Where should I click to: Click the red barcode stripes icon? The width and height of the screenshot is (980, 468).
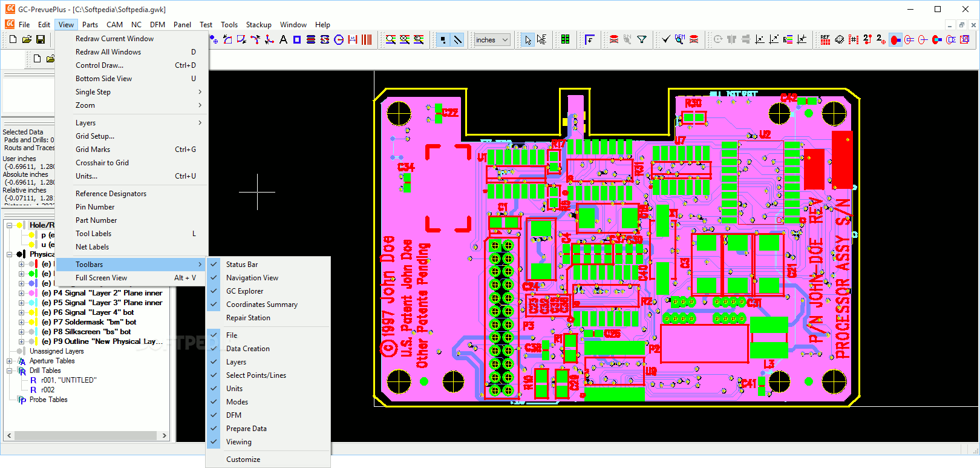click(367, 40)
